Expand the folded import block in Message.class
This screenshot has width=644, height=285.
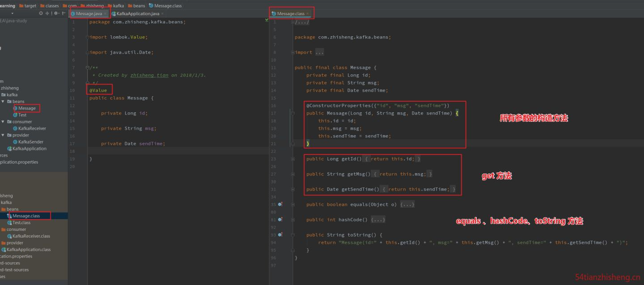pos(319,52)
